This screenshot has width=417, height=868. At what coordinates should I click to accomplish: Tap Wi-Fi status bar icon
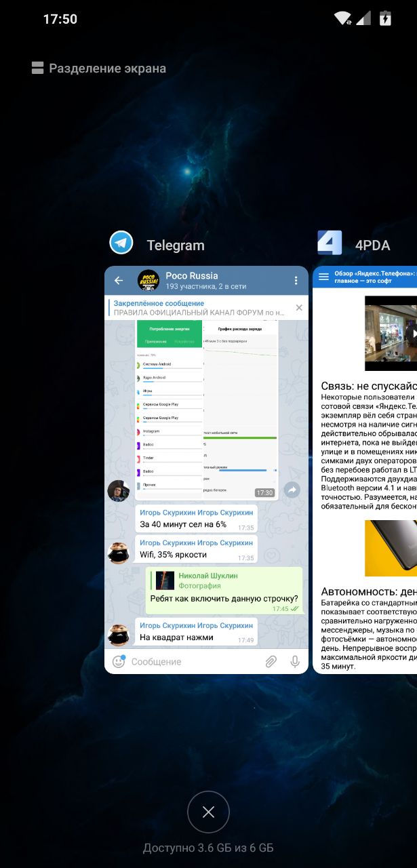(x=343, y=18)
